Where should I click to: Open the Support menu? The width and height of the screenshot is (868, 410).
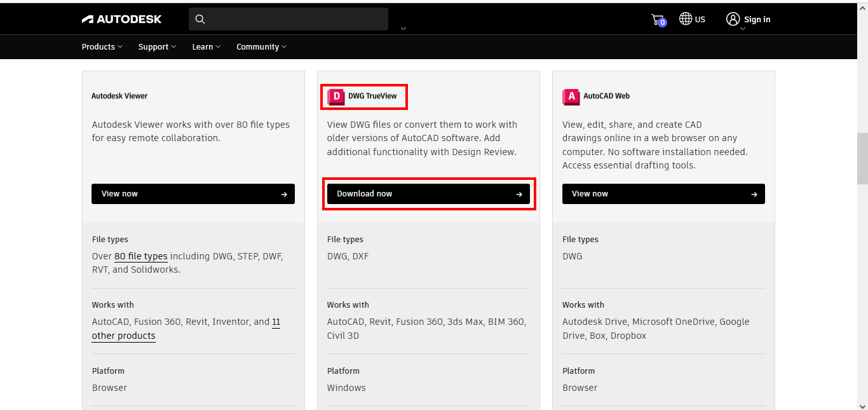click(x=157, y=47)
